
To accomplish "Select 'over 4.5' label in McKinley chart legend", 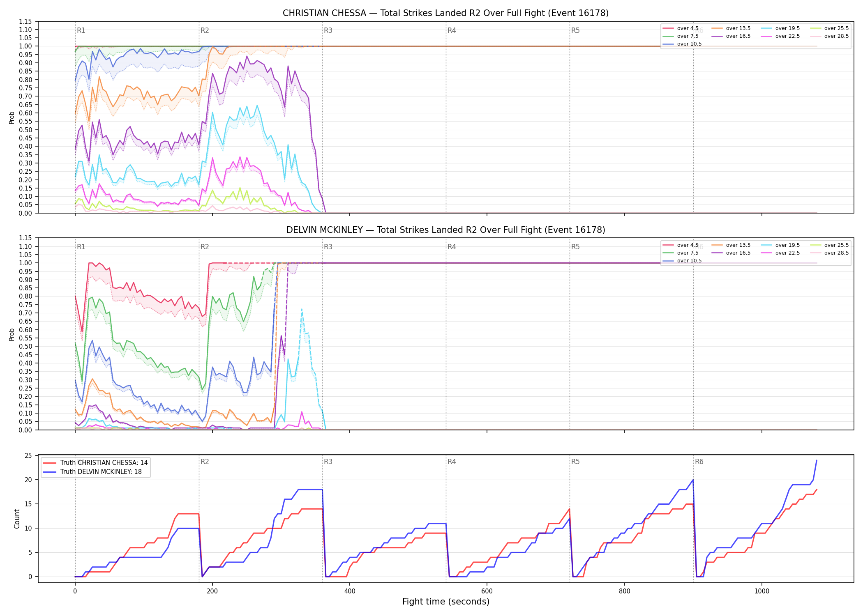I will click(x=688, y=245).
